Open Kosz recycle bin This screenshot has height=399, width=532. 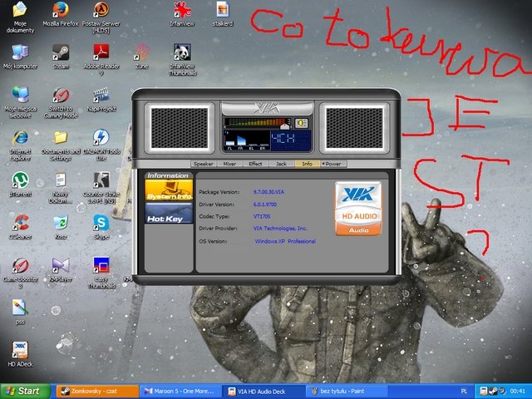point(61,227)
